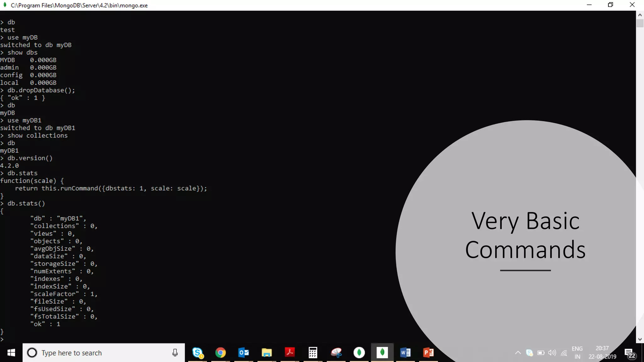Screen dimensions: 644x362
Task: Open Adobe Acrobat Reader icon
Action: [x=290, y=353]
